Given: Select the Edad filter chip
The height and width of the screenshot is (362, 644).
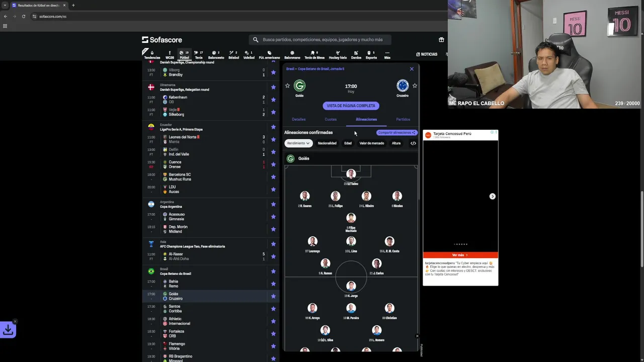Looking at the screenshot, I should 348,143.
